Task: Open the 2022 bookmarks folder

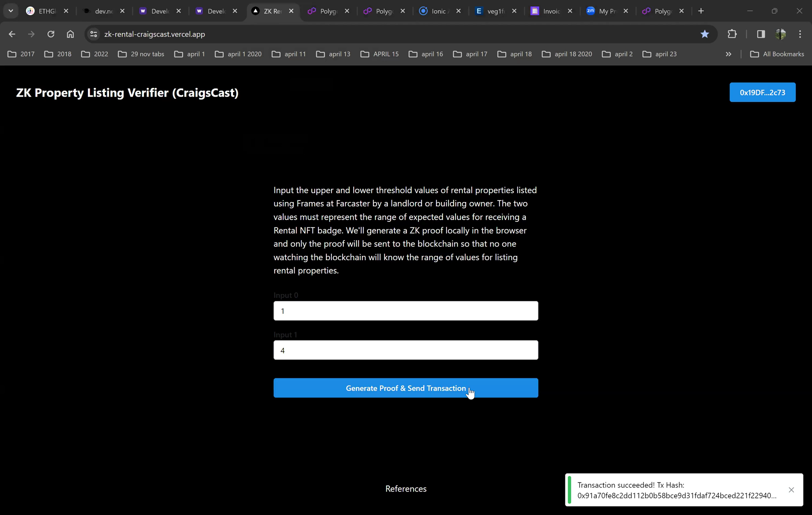Action: (x=94, y=54)
